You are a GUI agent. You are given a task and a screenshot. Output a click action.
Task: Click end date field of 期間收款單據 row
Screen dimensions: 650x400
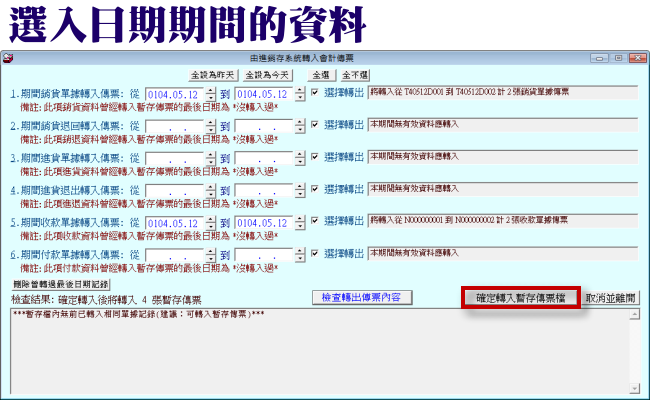262,222
